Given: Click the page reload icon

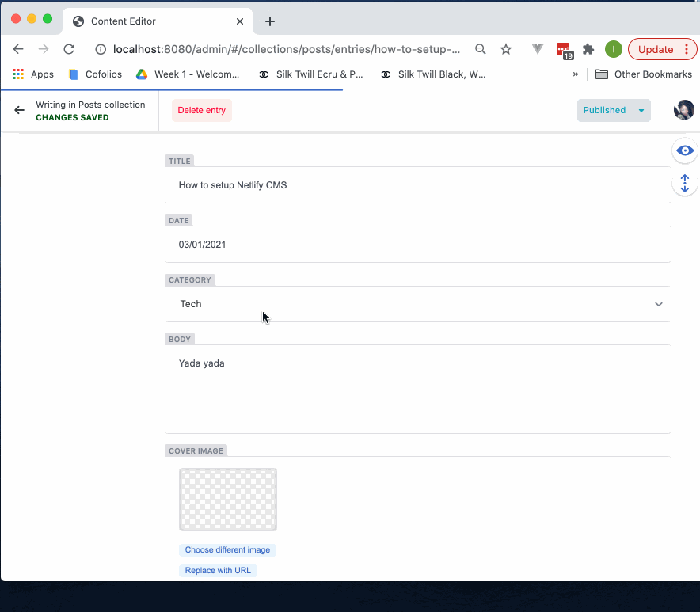Looking at the screenshot, I should (69, 48).
